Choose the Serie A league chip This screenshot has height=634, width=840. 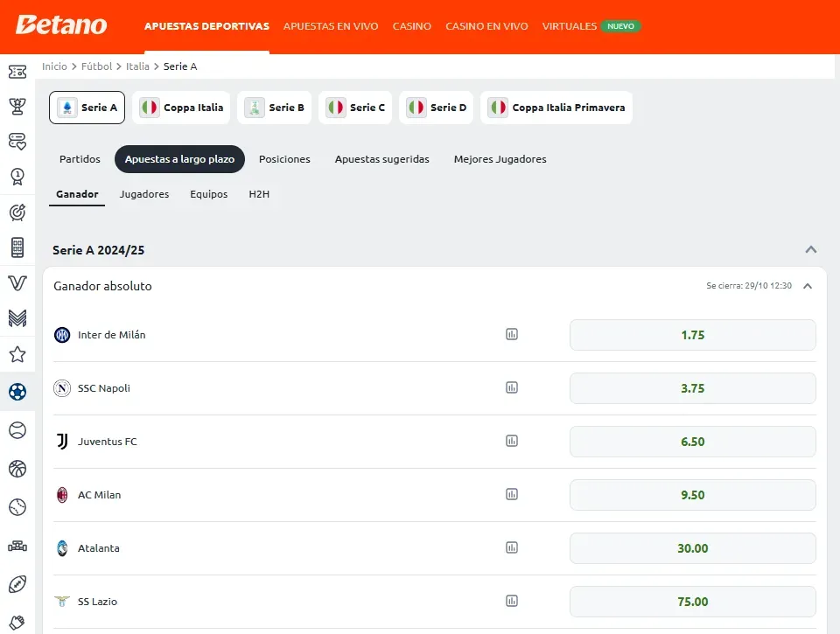pyautogui.click(x=87, y=108)
